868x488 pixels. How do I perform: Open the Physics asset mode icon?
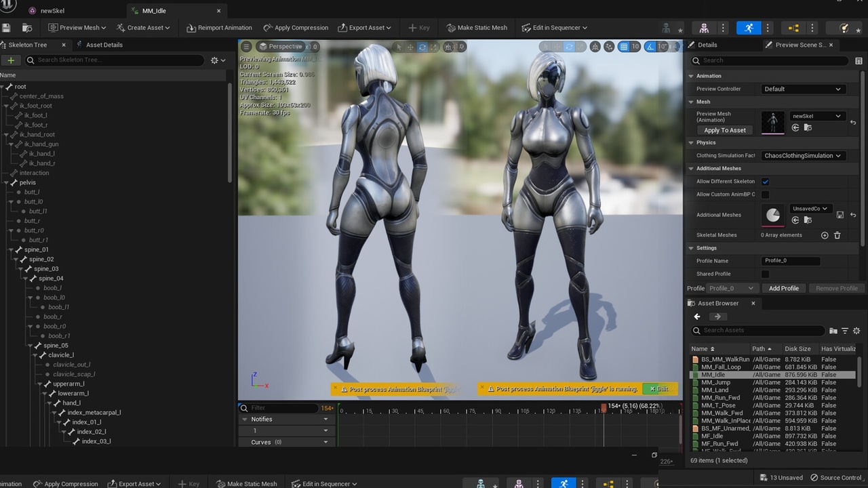844,28
